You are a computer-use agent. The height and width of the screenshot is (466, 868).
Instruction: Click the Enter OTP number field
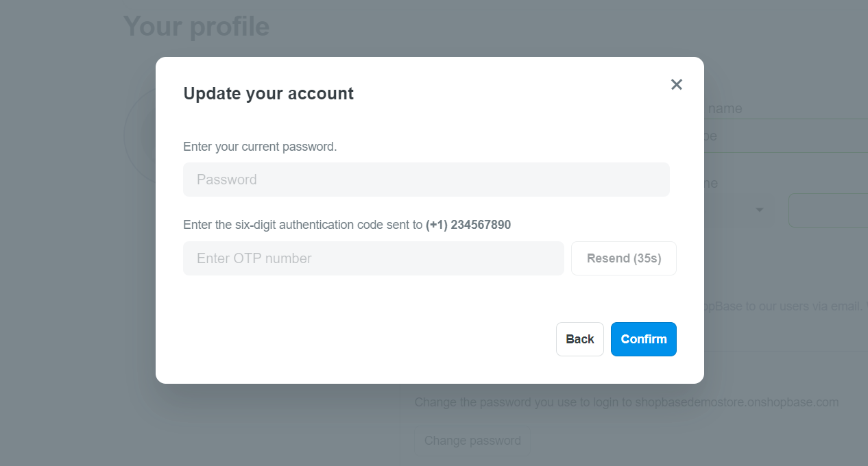click(x=373, y=258)
